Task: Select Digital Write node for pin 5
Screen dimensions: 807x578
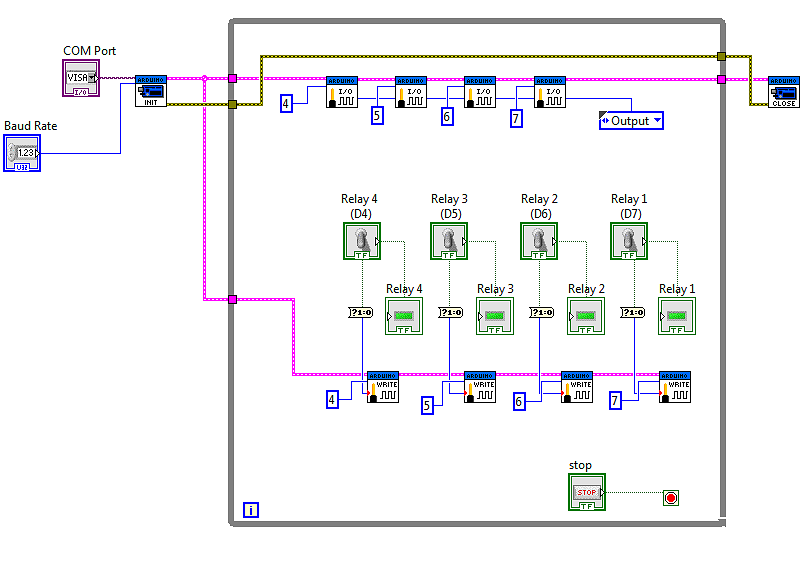Action: pos(480,387)
